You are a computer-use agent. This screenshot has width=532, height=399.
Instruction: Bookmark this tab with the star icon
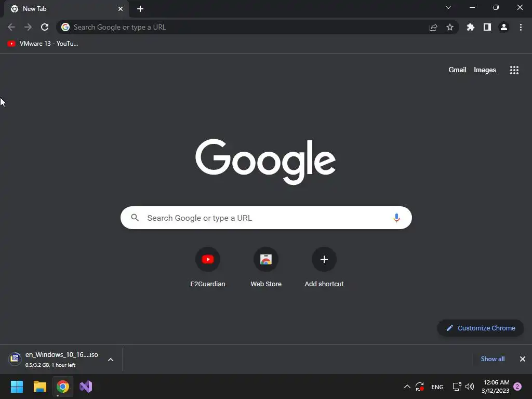tap(450, 27)
